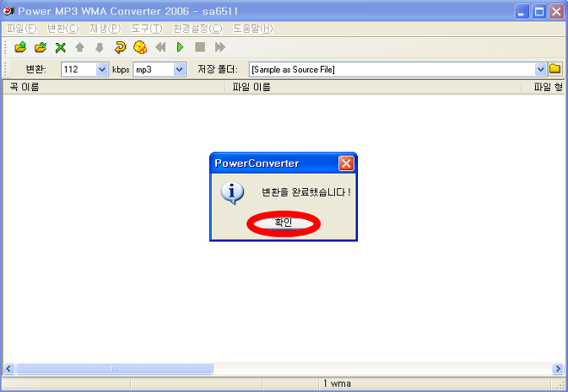This screenshot has height=392, width=568.
Task: Click the 파일 이름 column header
Action: [x=373, y=87]
